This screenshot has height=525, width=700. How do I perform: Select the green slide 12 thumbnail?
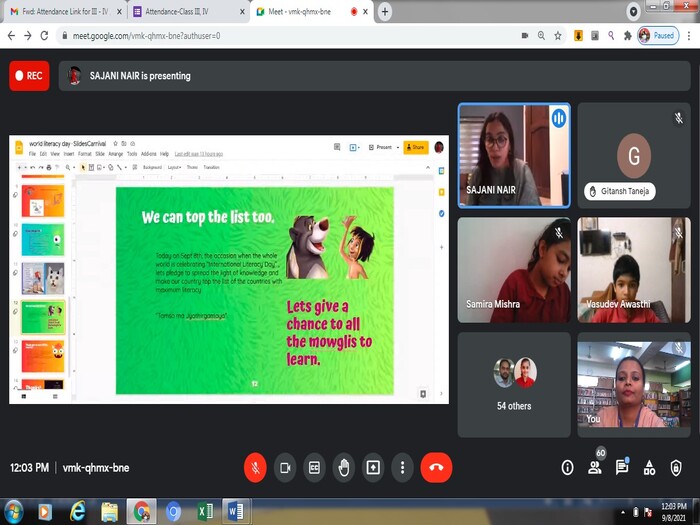click(43, 317)
